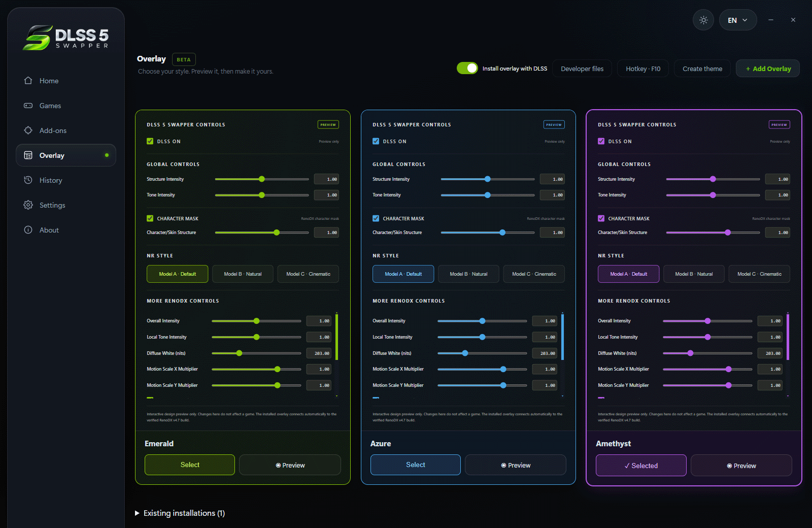Uncheck DLSS ON in Emerald preview
This screenshot has height=528, width=812.
[x=150, y=142]
